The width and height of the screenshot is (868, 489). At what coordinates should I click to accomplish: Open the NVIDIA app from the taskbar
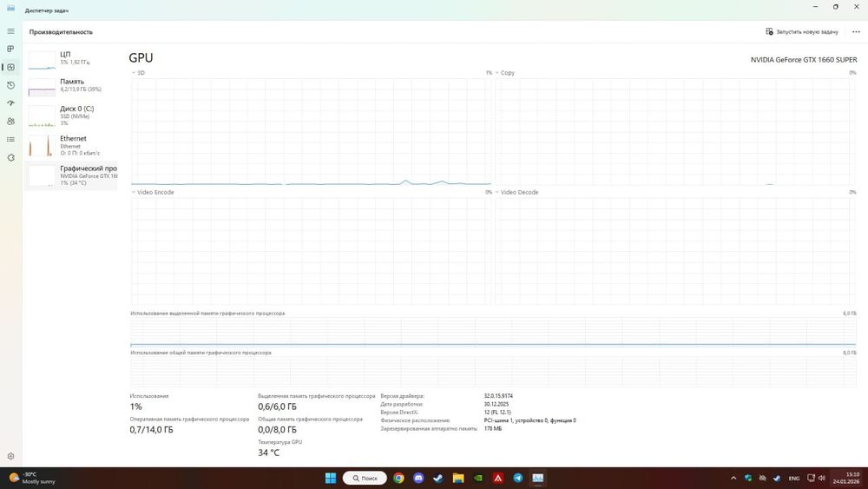tap(477, 478)
